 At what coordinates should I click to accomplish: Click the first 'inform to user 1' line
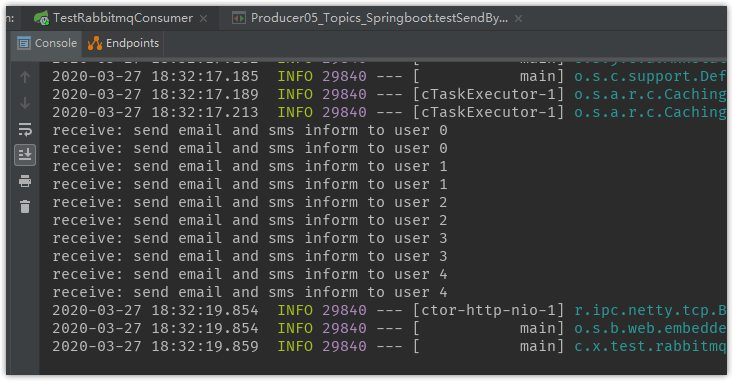pos(250,166)
